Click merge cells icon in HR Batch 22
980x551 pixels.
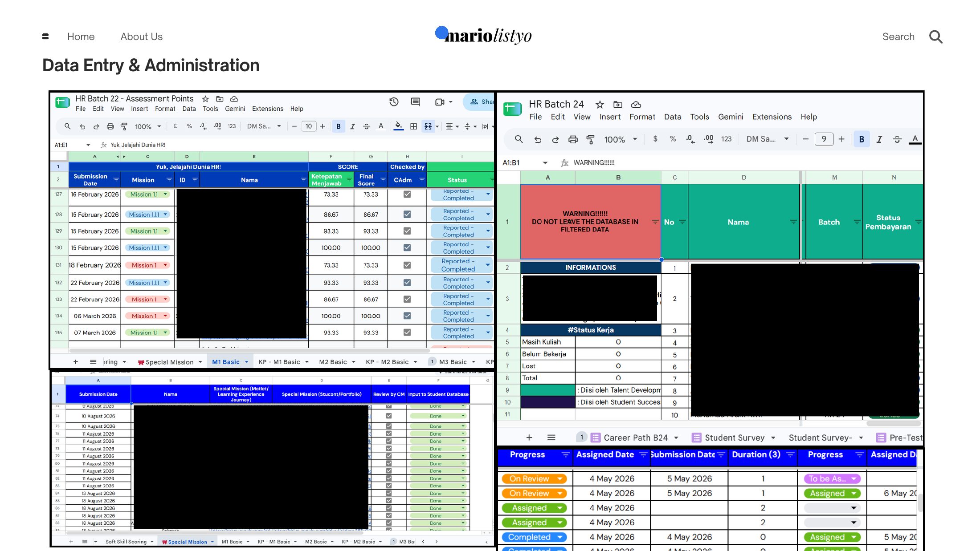[428, 126]
